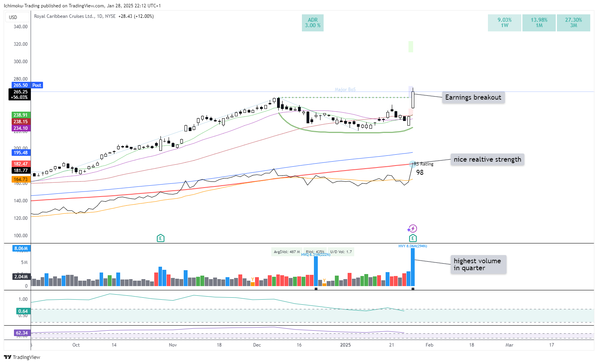This screenshot has width=598, height=364.
Task: Click the black 181.77 price label
Action: pyautogui.click(x=21, y=171)
